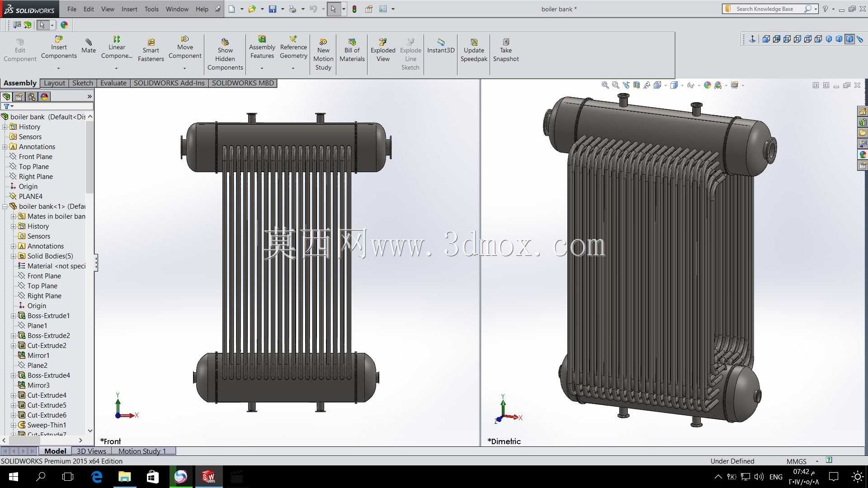868x488 pixels.
Task: Insert a Bill of Materials
Action: tap(352, 50)
